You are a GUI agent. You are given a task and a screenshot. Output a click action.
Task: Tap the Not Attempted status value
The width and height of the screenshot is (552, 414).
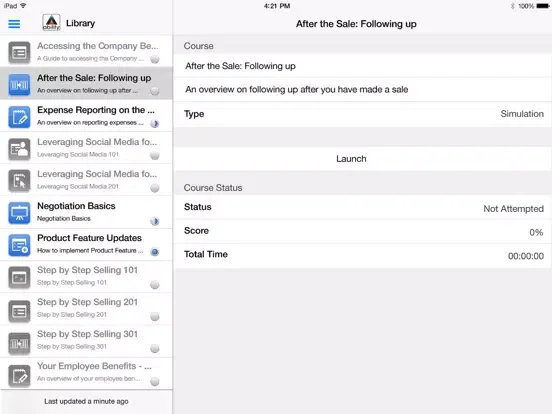point(513,209)
